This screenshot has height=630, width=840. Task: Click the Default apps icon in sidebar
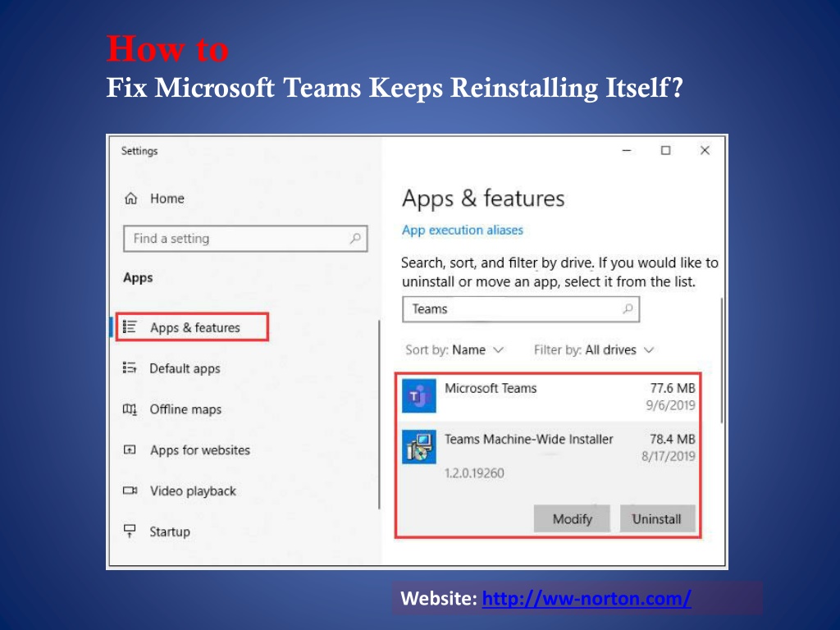point(130,368)
